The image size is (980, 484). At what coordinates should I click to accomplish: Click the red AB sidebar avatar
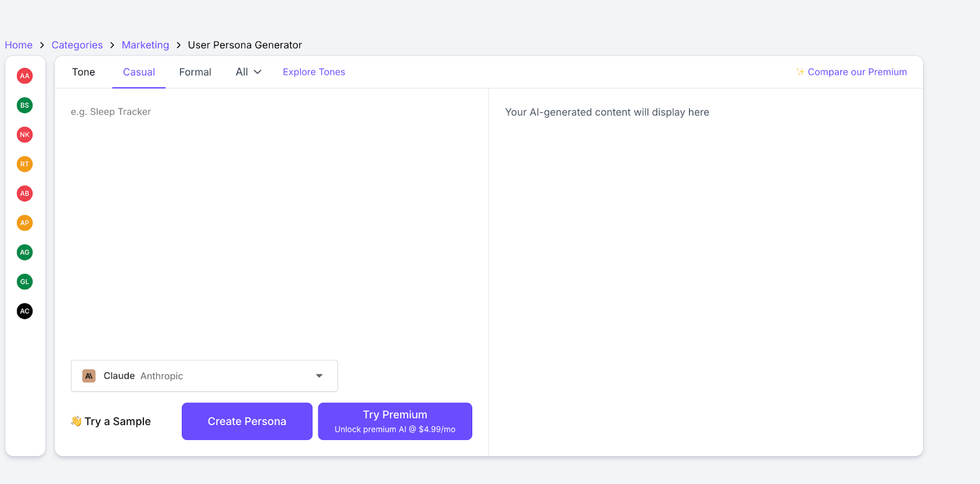click(x=24, y=194)
